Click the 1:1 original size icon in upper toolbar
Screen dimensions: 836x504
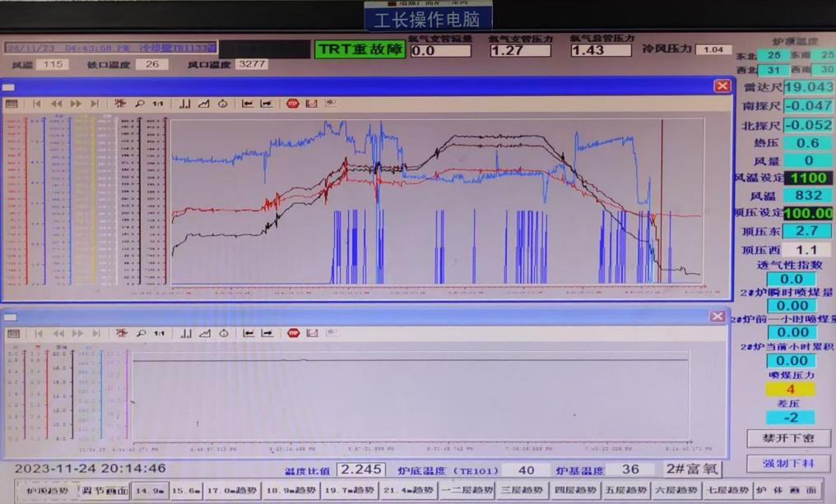(158, 104)
